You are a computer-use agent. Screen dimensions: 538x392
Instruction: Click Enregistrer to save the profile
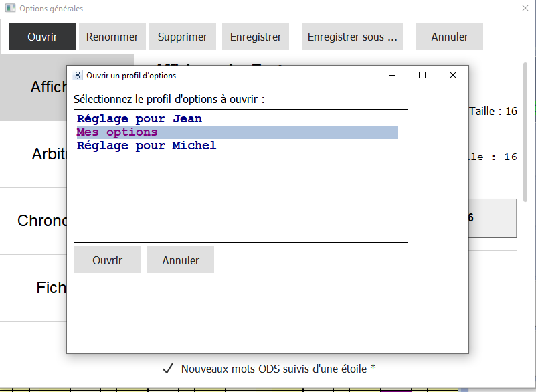click(x=256, y=37)
